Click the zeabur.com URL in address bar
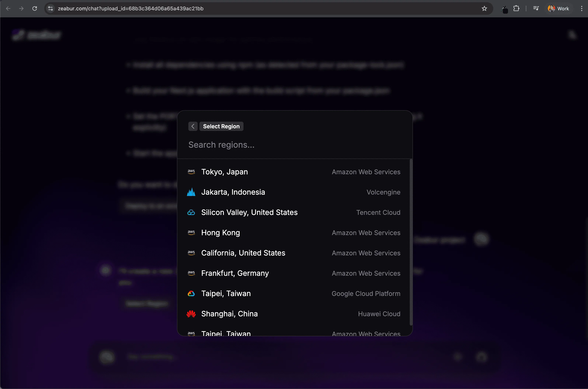This screenshot has width=588, height=389. [131, 8]
